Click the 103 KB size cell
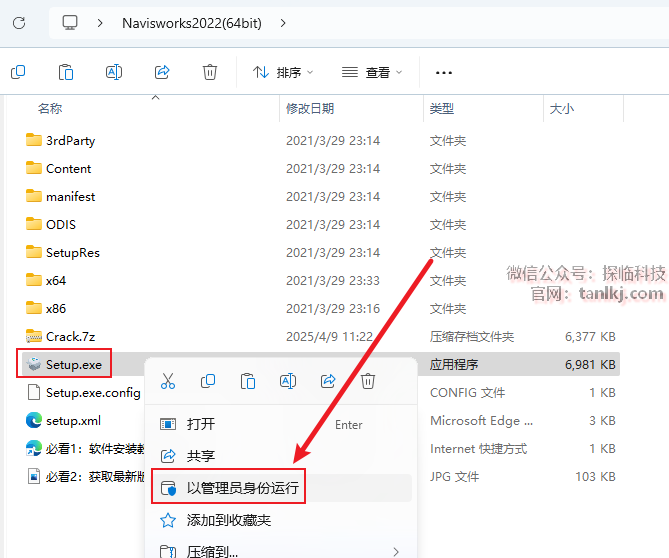This screenshot has width=669, height=558. click(595, 477)
